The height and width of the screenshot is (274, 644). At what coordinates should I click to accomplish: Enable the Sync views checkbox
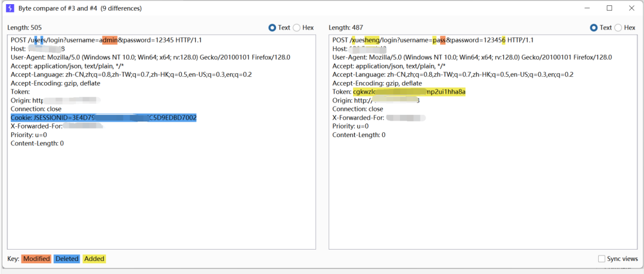pyautogui.click(x=601, y=259)
